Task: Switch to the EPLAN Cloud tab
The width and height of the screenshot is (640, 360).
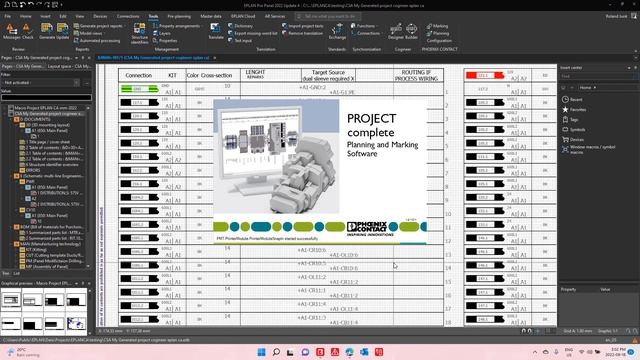Action: coord(243,16)
